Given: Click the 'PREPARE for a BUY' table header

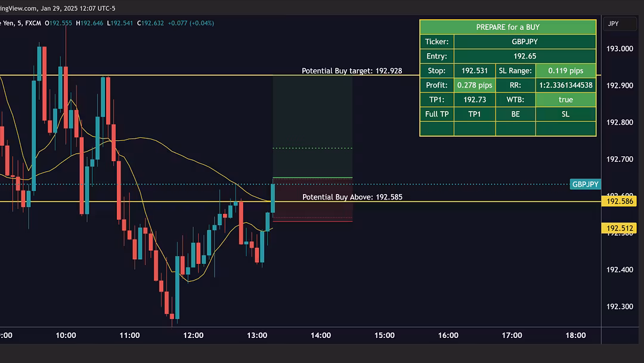Looking at the screenshot, I should point(507,27).
